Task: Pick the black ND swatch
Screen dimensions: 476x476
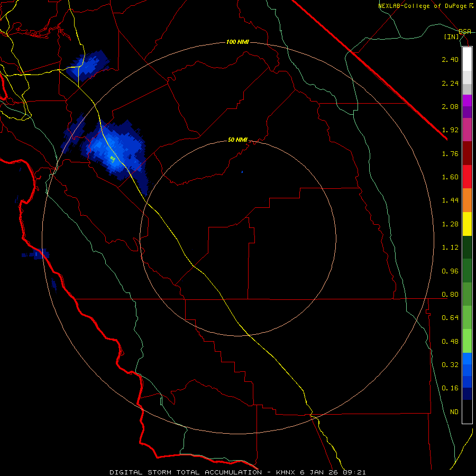Action: (x=467, y=411)
